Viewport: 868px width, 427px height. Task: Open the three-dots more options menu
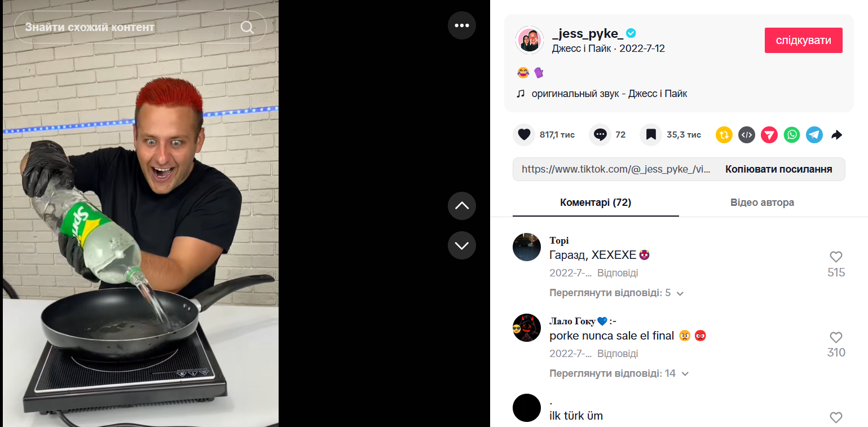pos(462,25)
